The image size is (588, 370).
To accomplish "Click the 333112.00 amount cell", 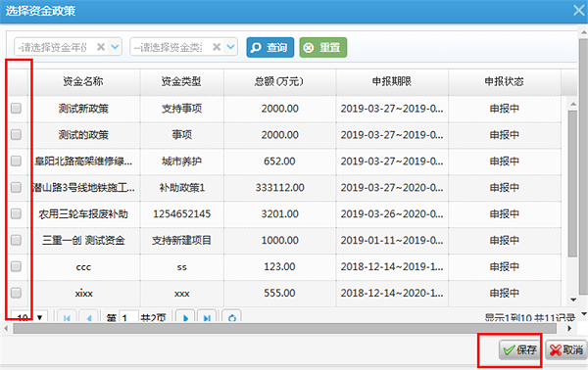I will coord(279,188).
